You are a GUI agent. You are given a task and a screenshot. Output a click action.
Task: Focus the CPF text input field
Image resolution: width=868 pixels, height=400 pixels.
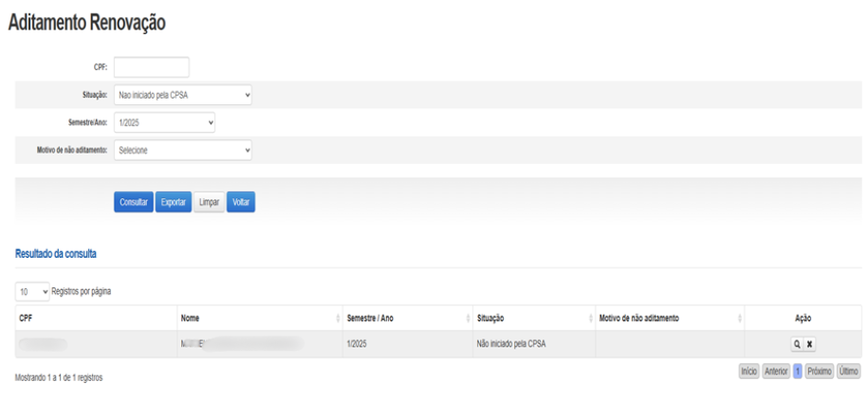151,67
